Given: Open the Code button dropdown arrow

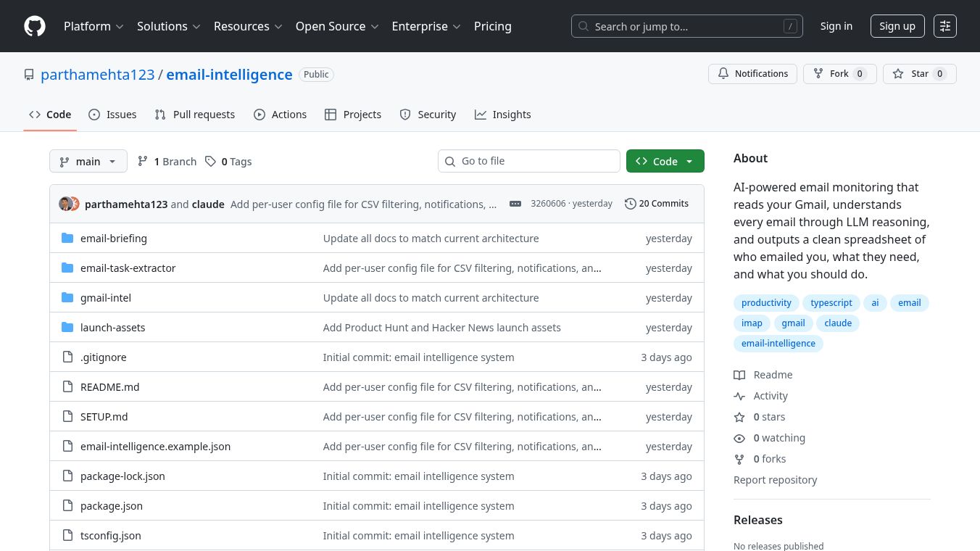Looking at the screenshot, I should (x=689, y=161).
